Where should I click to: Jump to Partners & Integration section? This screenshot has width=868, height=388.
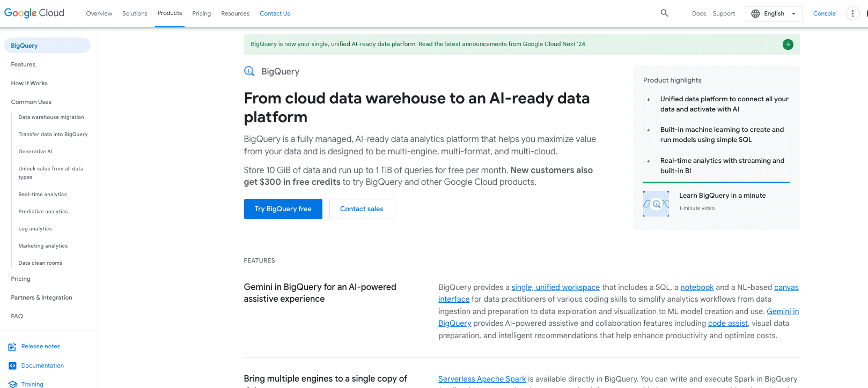(42, 297)
